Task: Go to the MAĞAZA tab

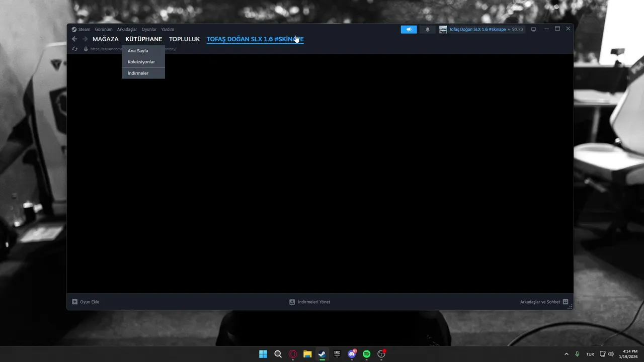Action: (x=106, y=39)
